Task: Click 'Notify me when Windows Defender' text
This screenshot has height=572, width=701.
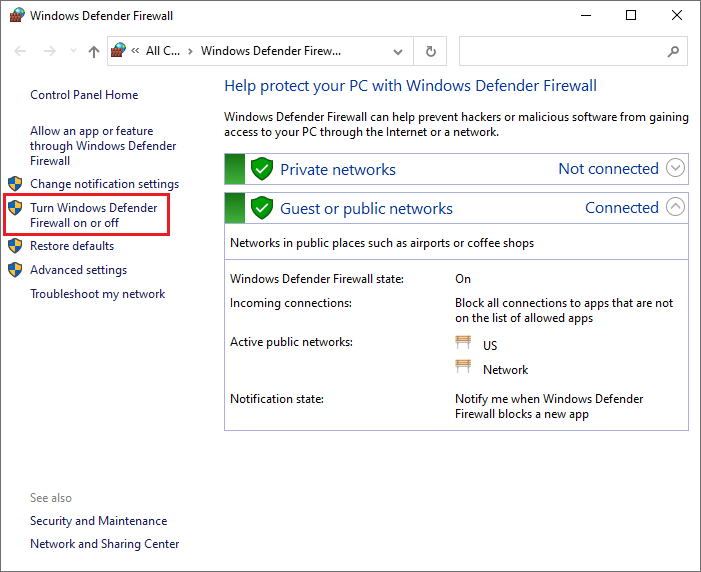Action: (549, 407)
